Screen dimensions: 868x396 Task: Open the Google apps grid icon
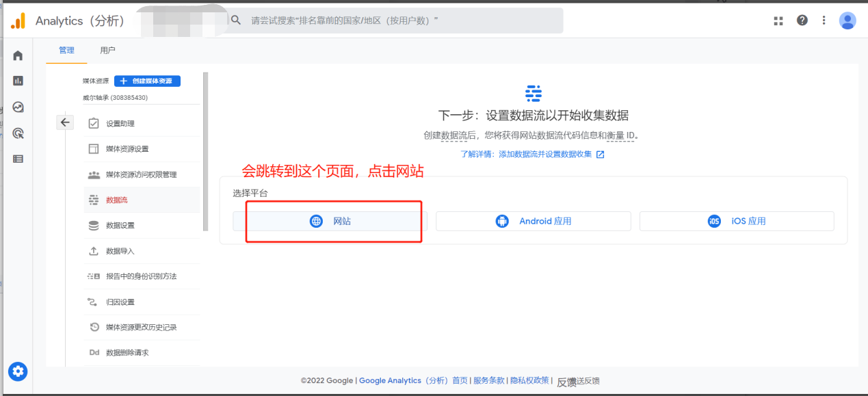coord(778,21)
